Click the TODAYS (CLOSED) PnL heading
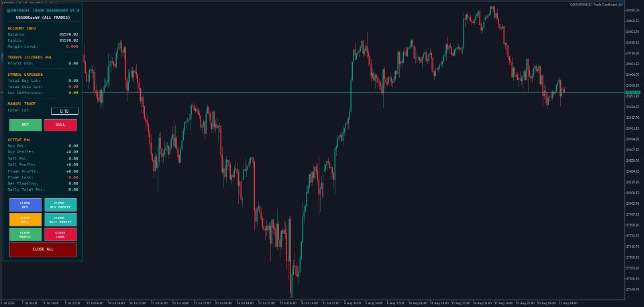The image size is (644, 307). pos(30,57)
